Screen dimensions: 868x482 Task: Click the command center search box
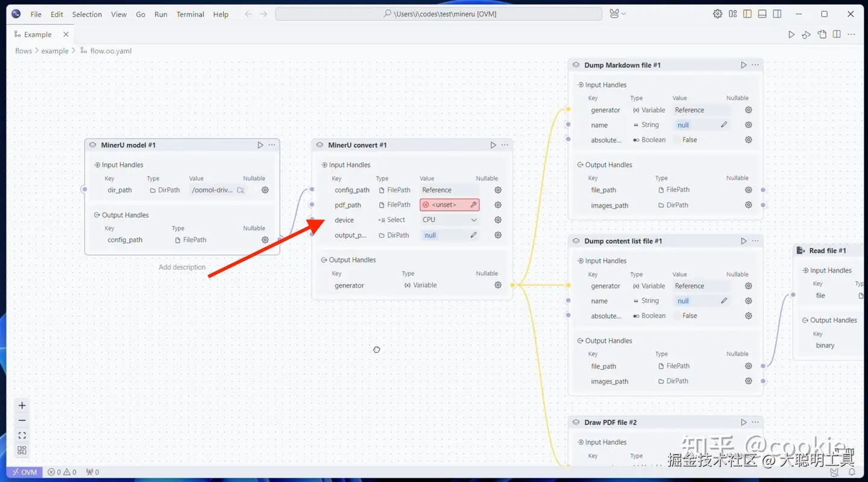pos(439,14)
